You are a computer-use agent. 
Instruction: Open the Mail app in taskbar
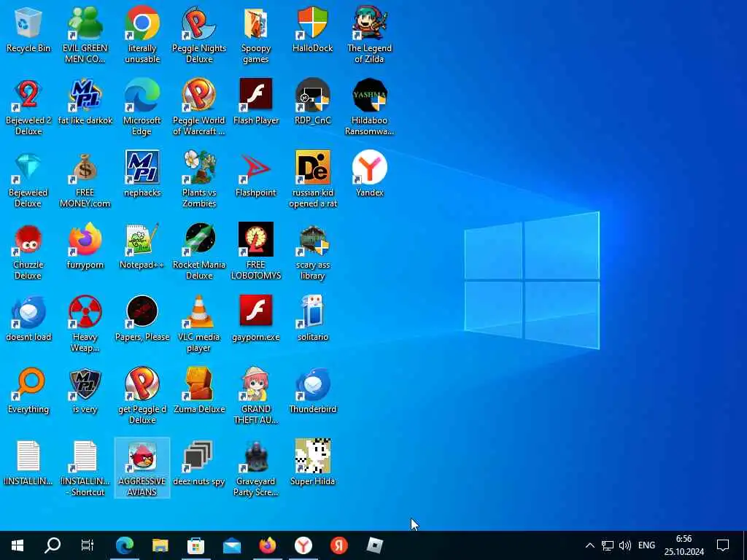tap(231, 545)
